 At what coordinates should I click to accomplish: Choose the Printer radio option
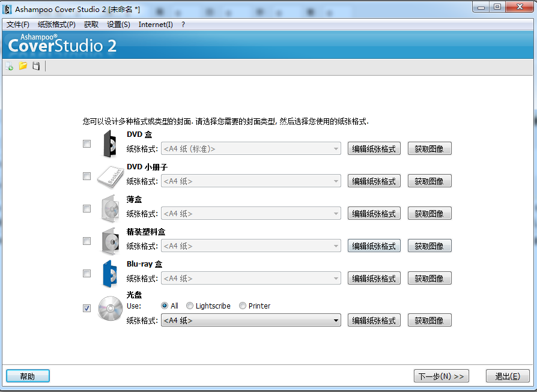[x=243, y=306]
